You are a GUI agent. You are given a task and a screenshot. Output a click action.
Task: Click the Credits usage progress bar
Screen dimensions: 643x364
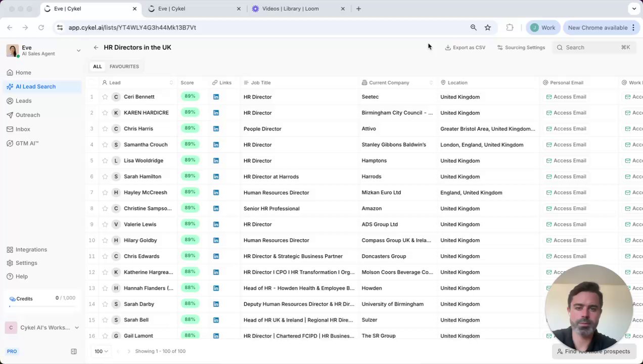click(x=42, y=307)
